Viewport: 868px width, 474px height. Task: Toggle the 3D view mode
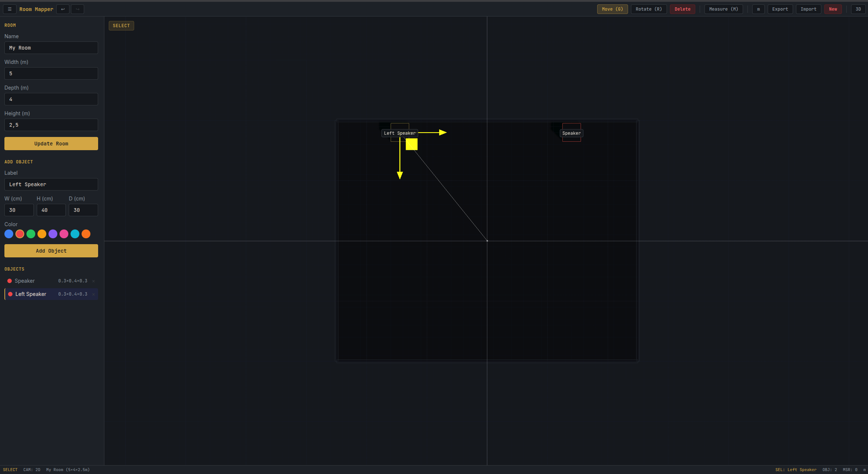click(x=858, y=9)
